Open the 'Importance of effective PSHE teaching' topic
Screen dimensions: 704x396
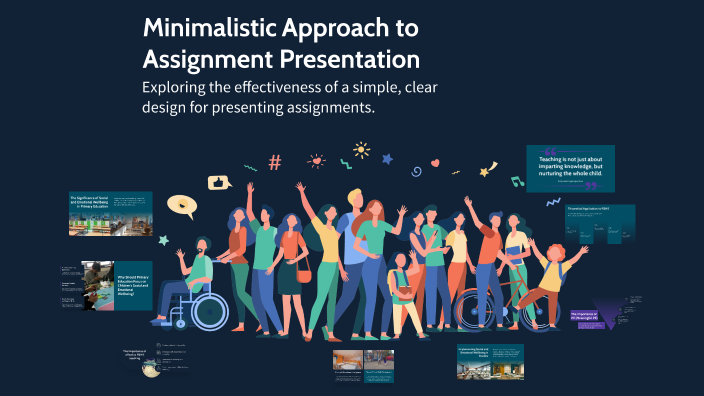point(155,360)
